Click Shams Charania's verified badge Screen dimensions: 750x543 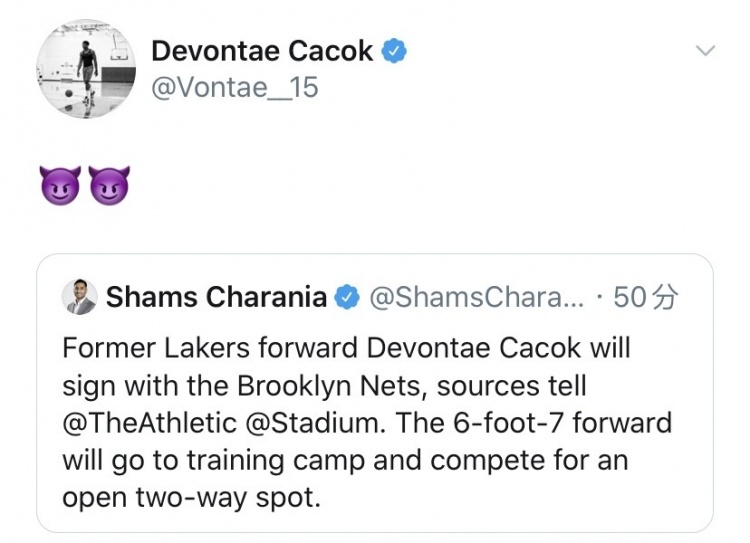pyautogui.click(x=346, y=297)
